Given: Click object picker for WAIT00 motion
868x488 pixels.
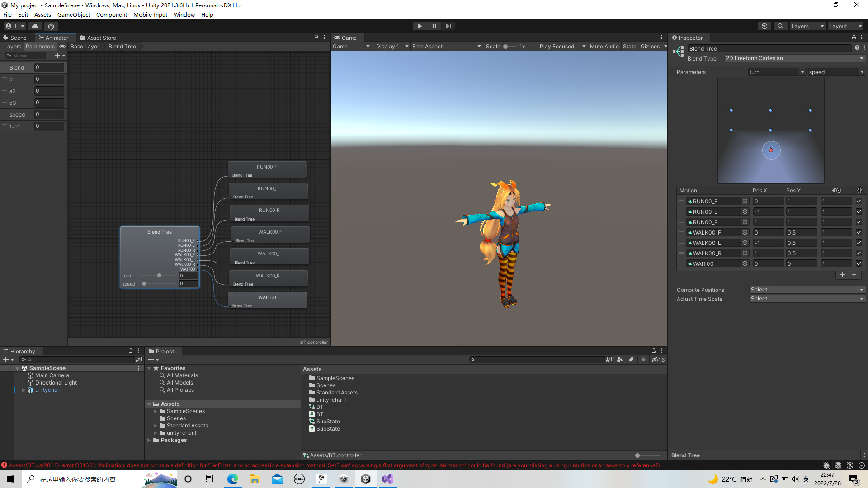Looking at the screenshot, I should 745,263.
